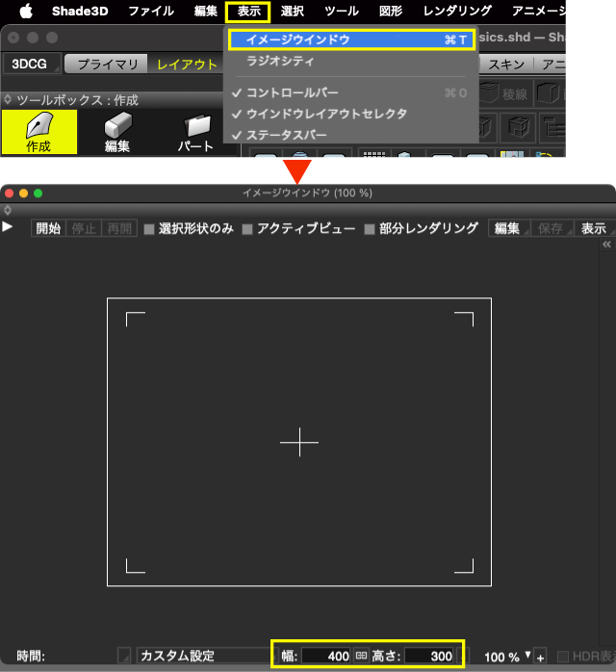Screen dimensions: 616x672
Task: Close the Image Window with red button
Action: [x=9, y=194]
